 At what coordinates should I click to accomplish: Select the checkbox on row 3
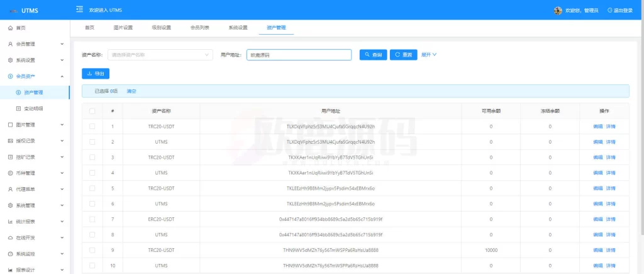pyautogui.click(x=92, y=157)
